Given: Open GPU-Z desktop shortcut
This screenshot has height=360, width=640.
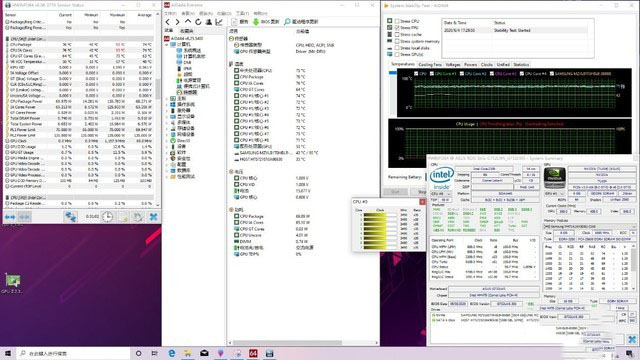Looking at the screenshot, I should click(12, 283).
